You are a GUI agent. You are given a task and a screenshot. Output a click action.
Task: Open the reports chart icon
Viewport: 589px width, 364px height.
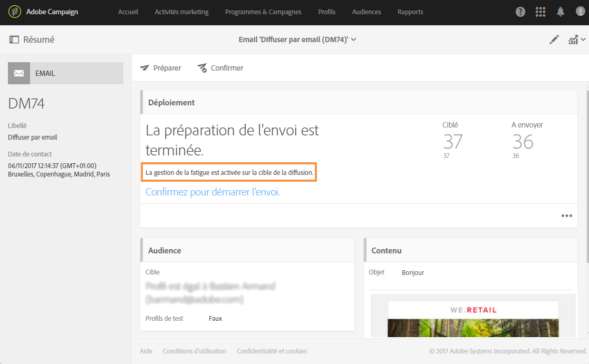(573, 40)
